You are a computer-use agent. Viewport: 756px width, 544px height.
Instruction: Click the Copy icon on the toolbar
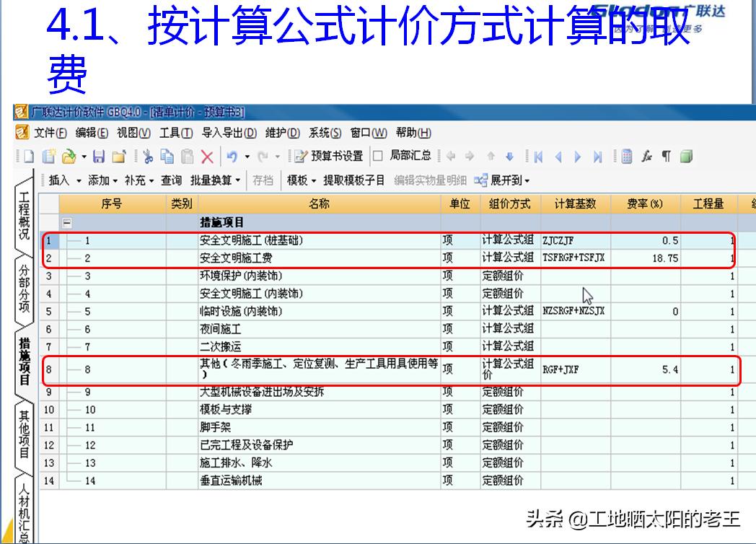pos(166,156)
